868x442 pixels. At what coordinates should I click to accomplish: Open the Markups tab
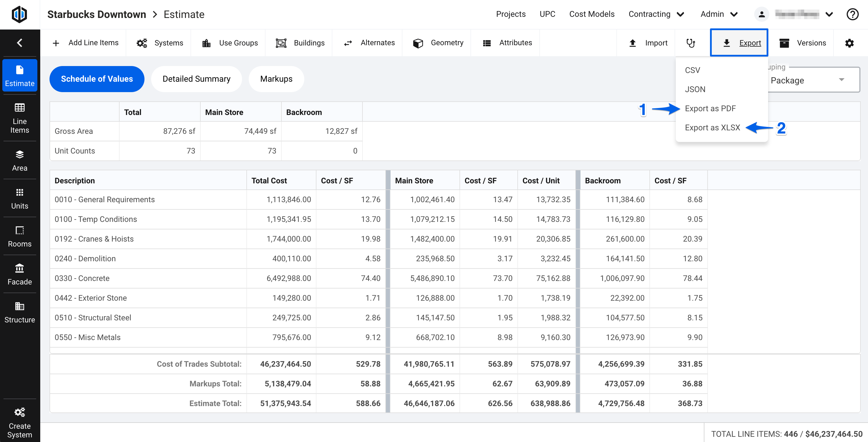[x=276, y=78]
